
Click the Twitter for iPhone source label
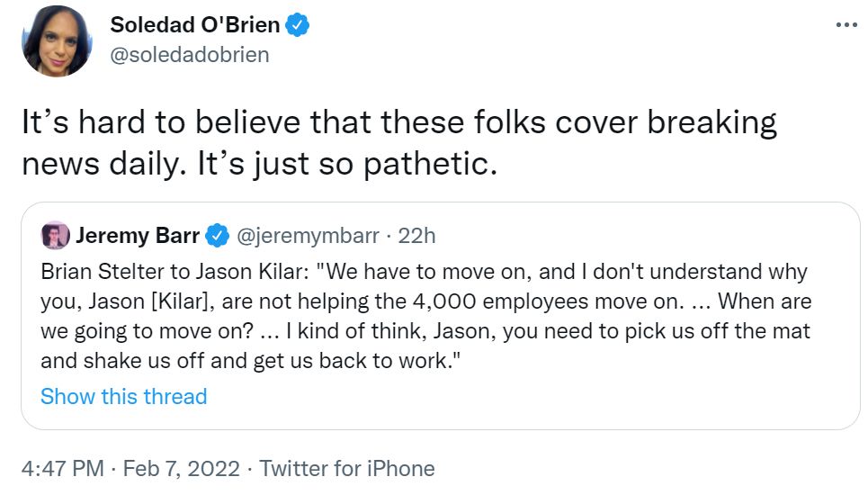click(347, 469)
